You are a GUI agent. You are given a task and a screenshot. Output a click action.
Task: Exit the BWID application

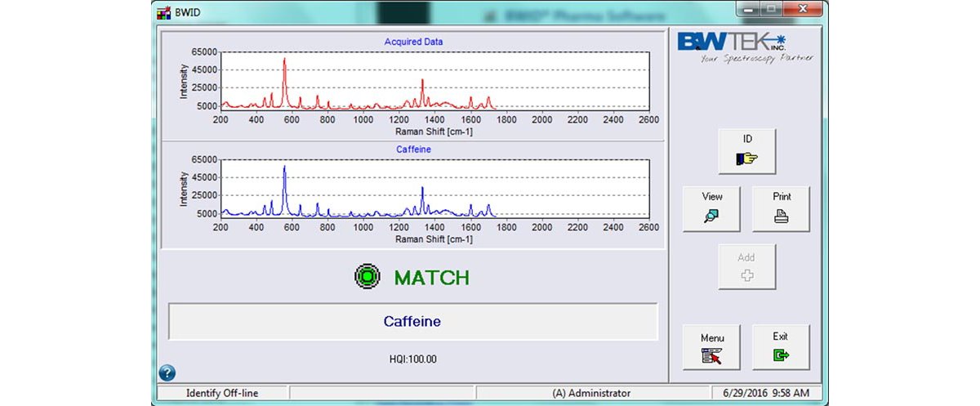tap(782, 347)
